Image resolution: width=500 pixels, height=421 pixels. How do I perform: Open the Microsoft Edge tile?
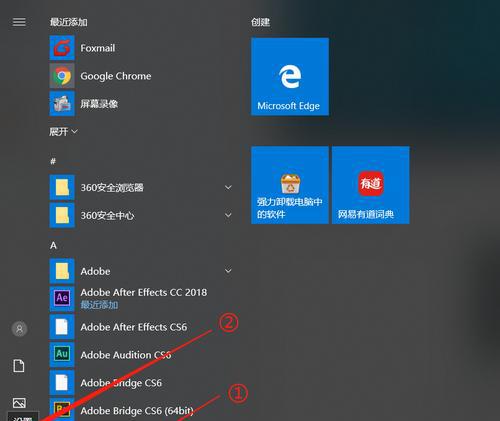290,77
